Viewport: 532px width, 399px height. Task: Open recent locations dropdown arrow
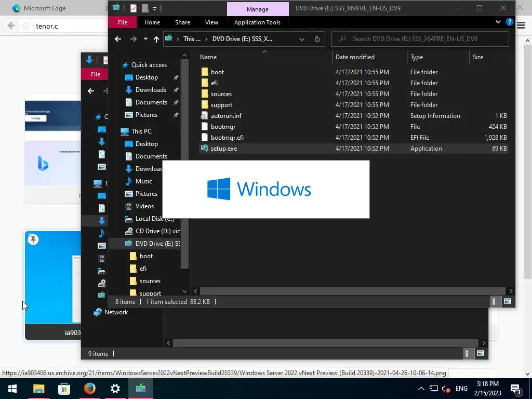[x=145, y=39]
